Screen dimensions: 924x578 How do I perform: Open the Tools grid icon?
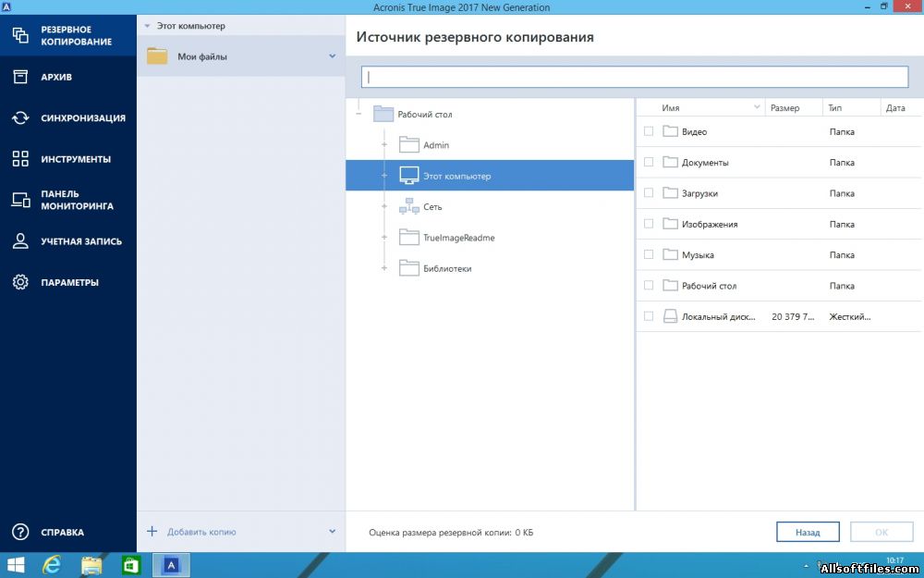(x=20, y=159)
